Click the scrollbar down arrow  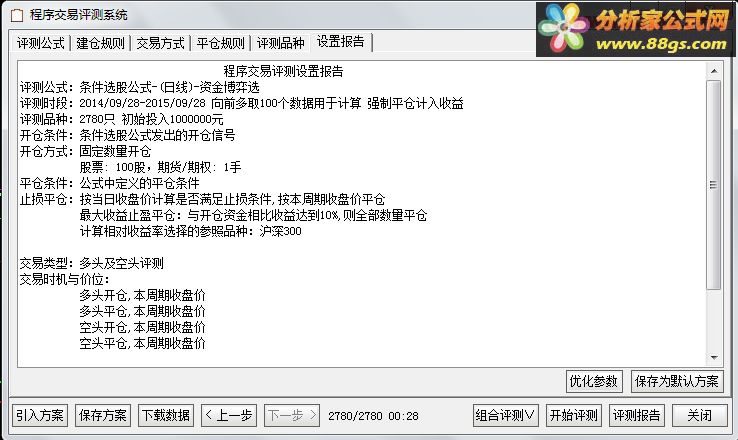coord(714,358)
